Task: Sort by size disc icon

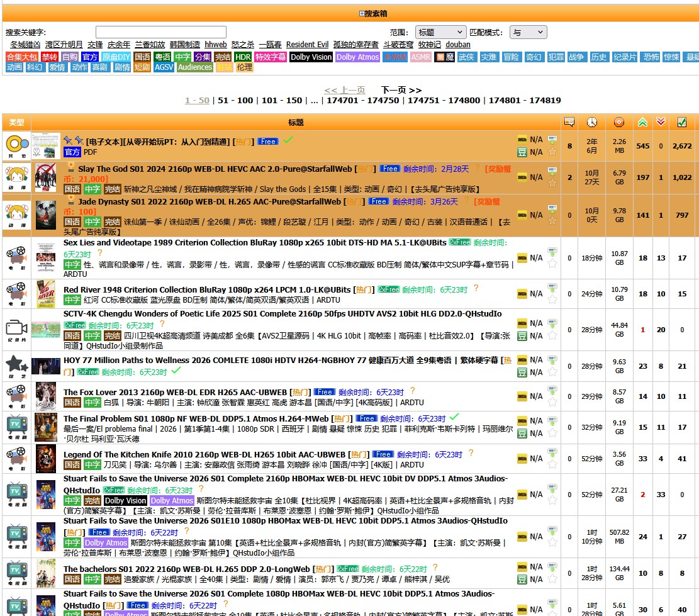Action: click(619, 122)
